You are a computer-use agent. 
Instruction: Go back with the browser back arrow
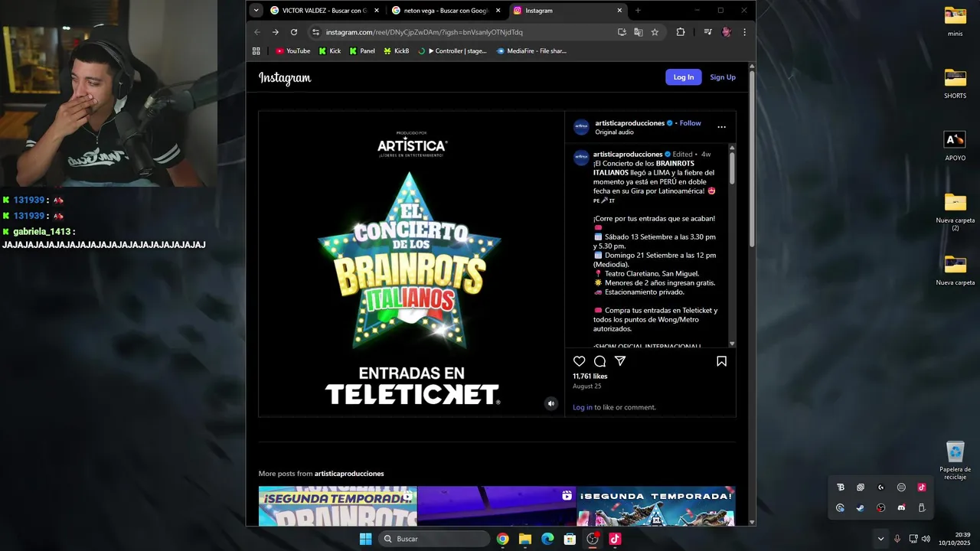click(x=257, y=32)
